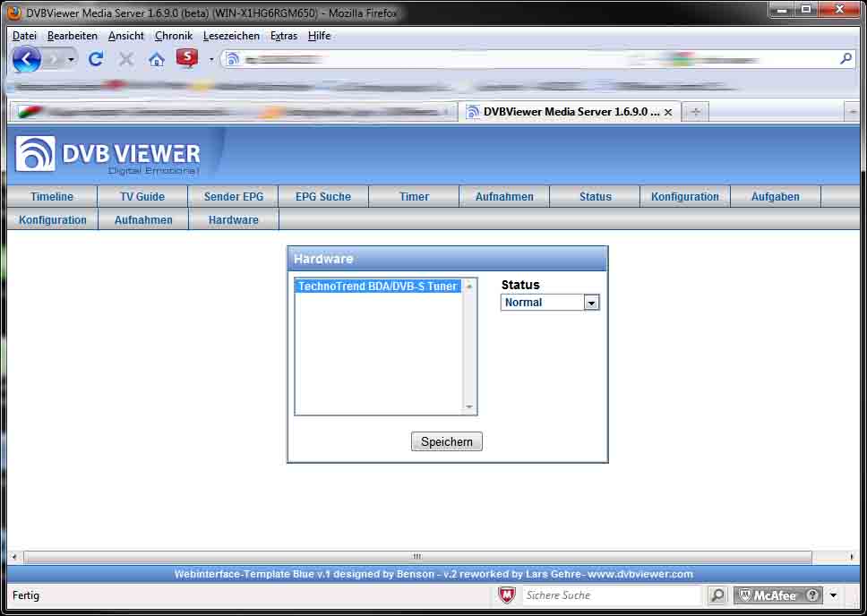The image size is (867, 616).
Task: Click the www.dvbviewer.com footer link
Action: tap(640, 574)
